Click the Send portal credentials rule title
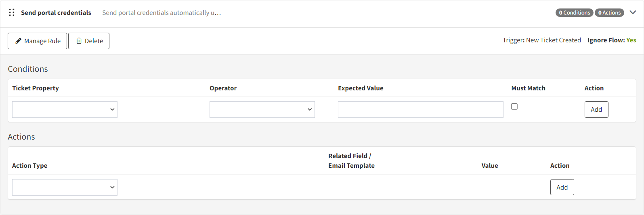 [56, 13]
